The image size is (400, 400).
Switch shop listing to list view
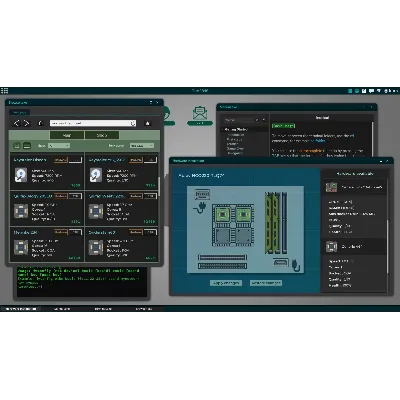(x=27, y=146)
